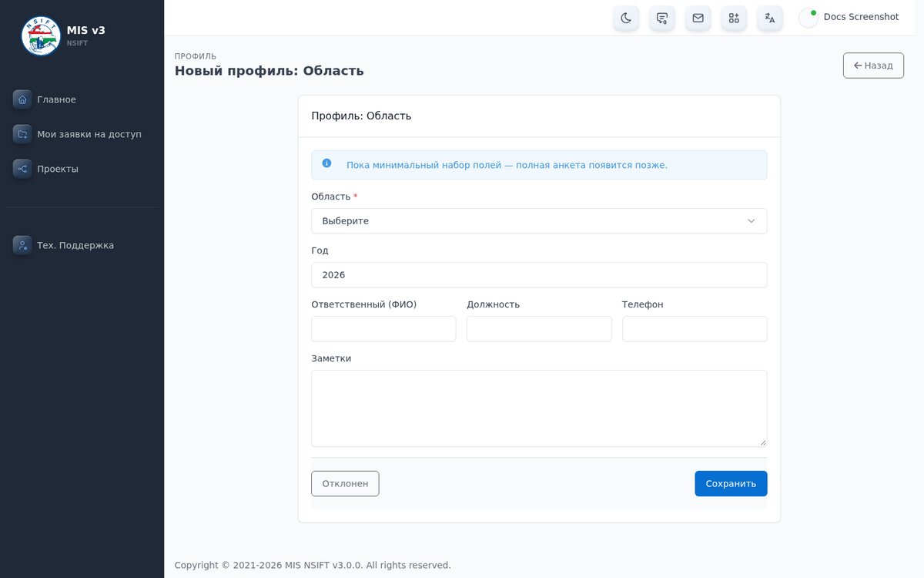Image resolution: width=924 pixels, height=578 pixels.
Task: Open Проекты via its share-nodes icon
Action: (x=22, y=169)
